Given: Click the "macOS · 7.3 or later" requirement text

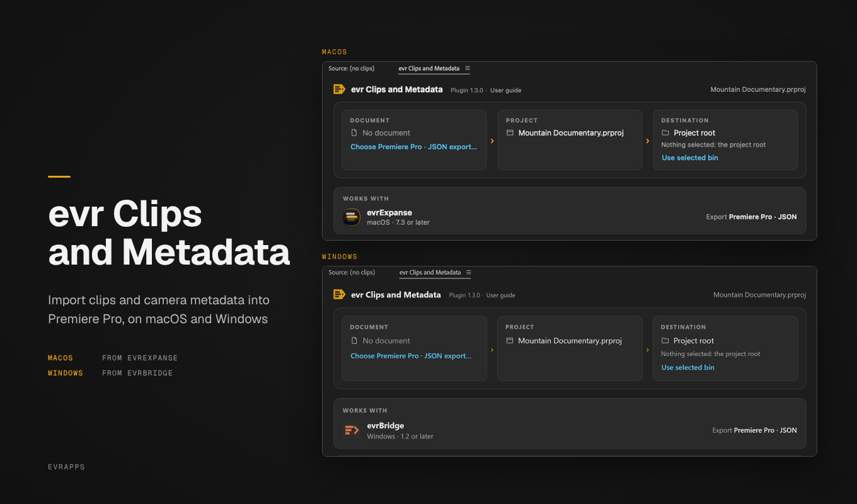Looking at the screenshot, I should (x=398, y=222).
